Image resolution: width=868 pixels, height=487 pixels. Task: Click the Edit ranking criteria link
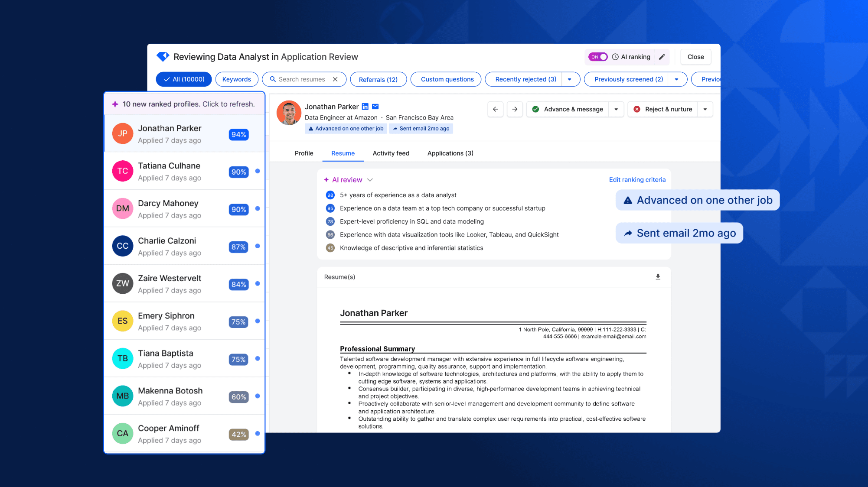637,179
